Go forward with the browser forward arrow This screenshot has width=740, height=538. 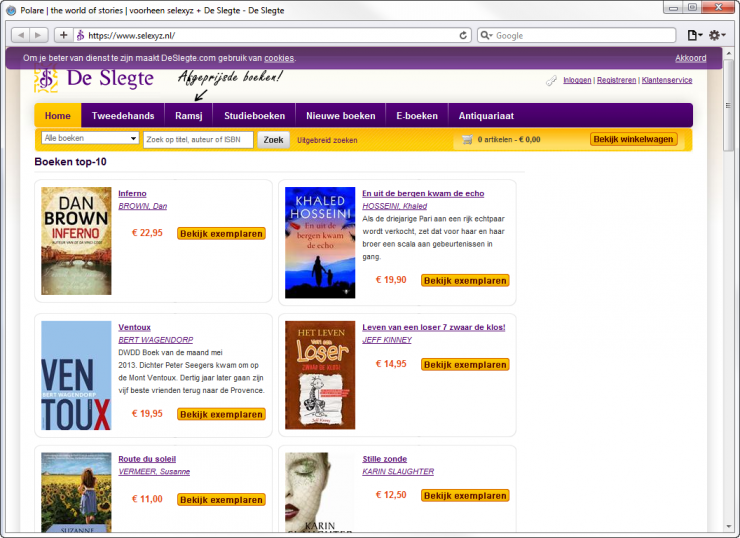coord(38,35)
